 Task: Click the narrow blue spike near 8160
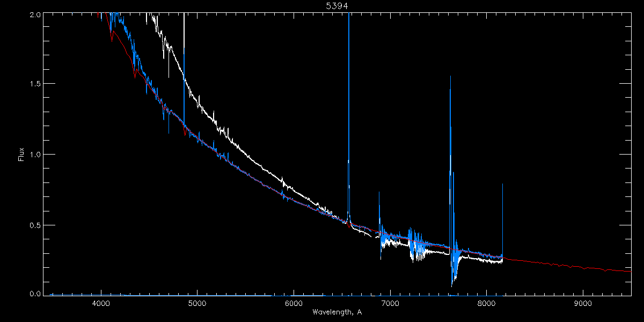(502, 215)
